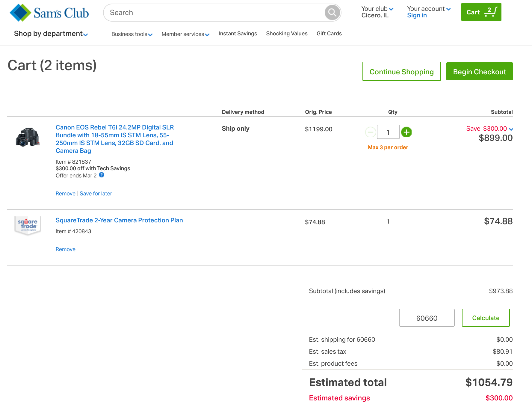Open the cart icon button
The height and width of the screenshot is (404, 532).
[x=481, y=12]
